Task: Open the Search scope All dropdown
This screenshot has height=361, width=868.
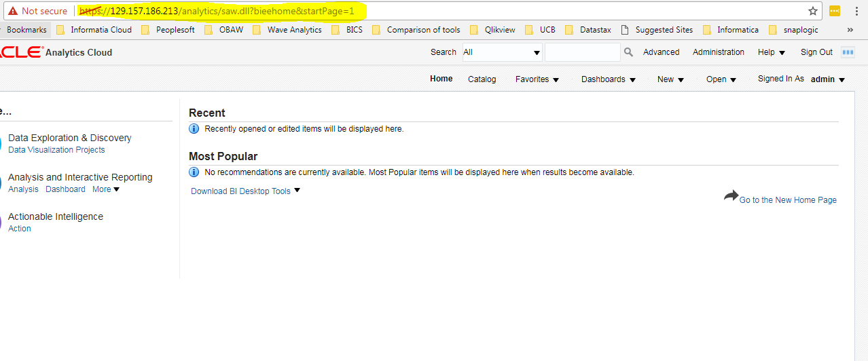Action: (x=502, y=52)
